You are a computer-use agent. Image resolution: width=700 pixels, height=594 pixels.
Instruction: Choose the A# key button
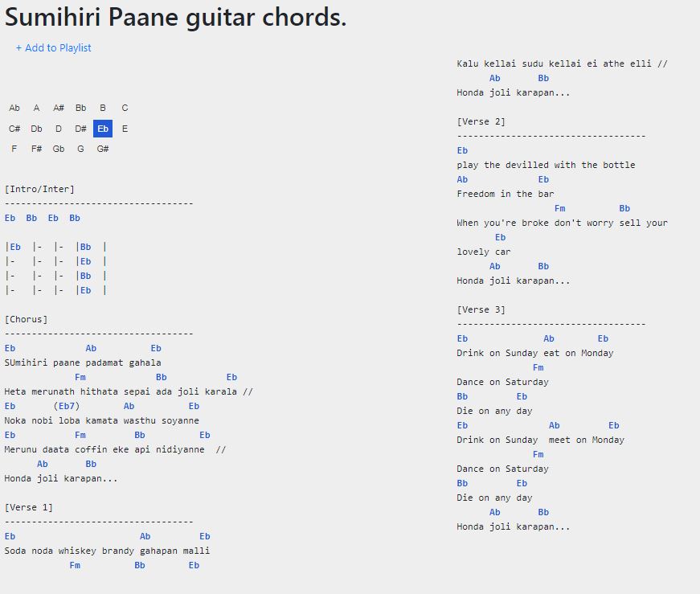59,108
